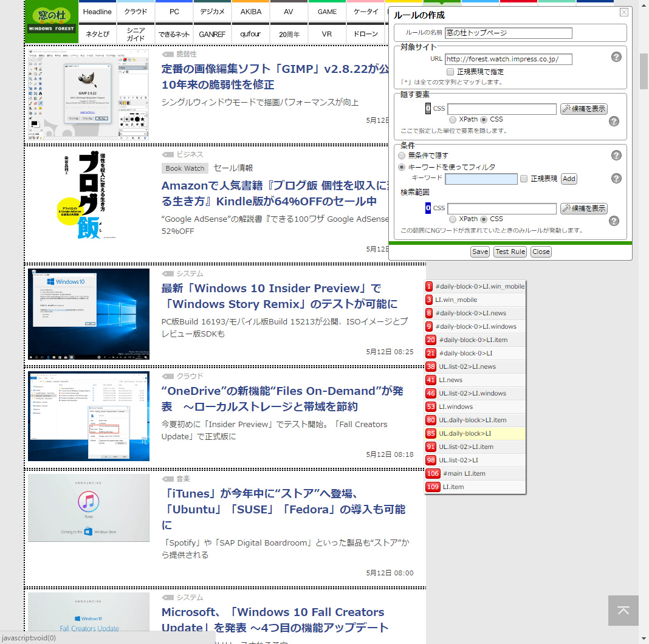Click the help icon next to the URL field
The height and width of the screenshot is (644, 649).
[x=616, y=57]
